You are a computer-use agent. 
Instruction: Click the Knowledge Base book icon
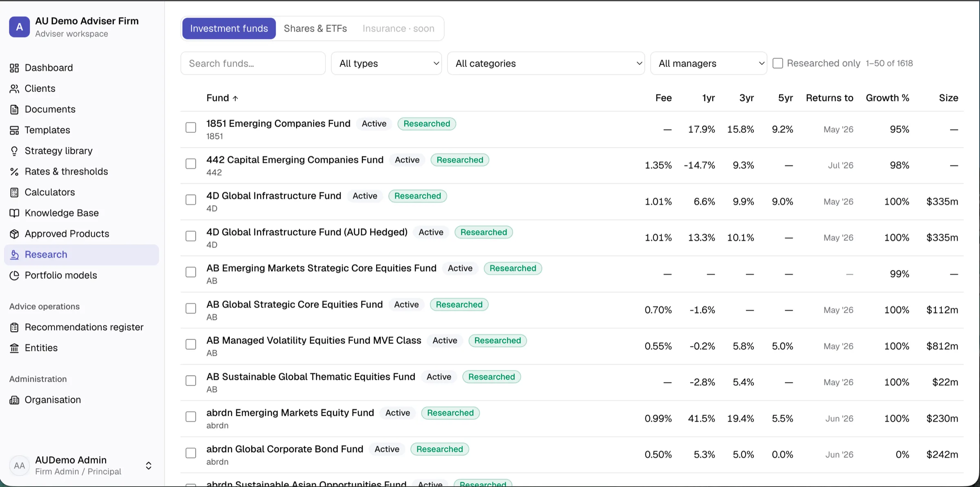[x=14, y=213]
